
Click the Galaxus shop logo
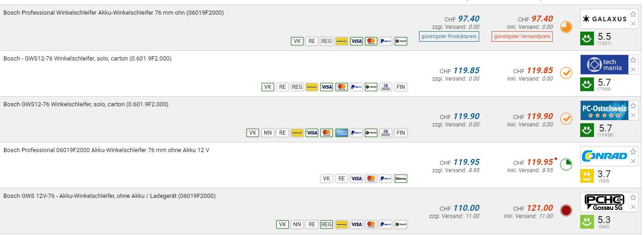point(603,19)
